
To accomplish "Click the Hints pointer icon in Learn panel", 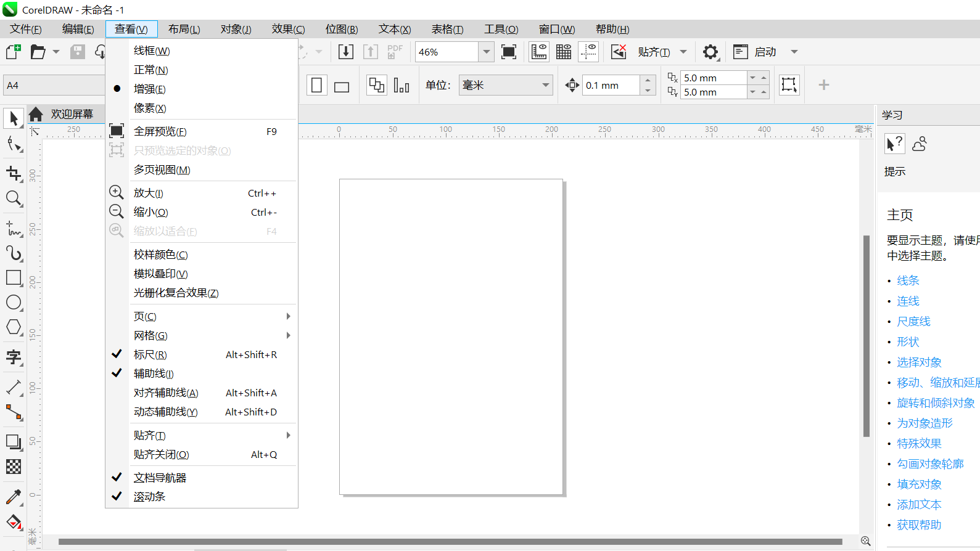I will point(894,144).
